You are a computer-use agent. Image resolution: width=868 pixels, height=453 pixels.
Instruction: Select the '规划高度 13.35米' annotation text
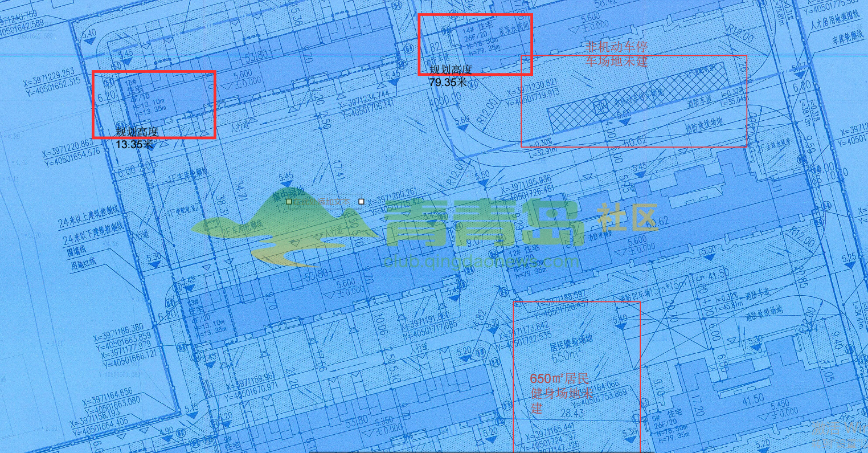point(137,138)
